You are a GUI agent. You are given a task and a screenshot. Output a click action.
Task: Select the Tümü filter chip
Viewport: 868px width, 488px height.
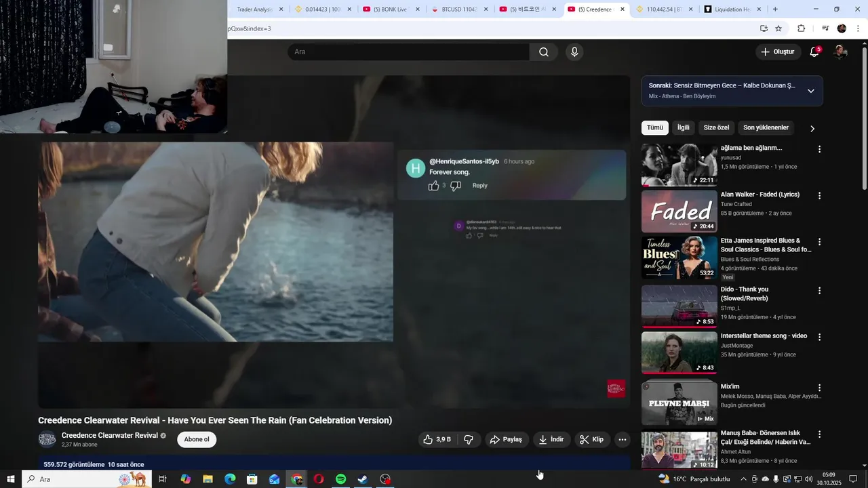(655, 127)
